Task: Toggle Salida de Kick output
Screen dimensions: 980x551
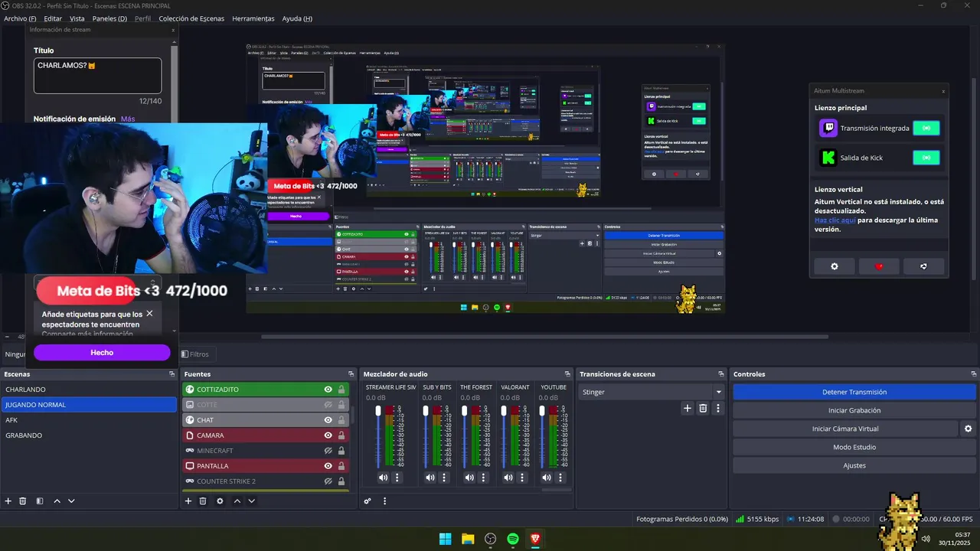Action: pos(926,158)
